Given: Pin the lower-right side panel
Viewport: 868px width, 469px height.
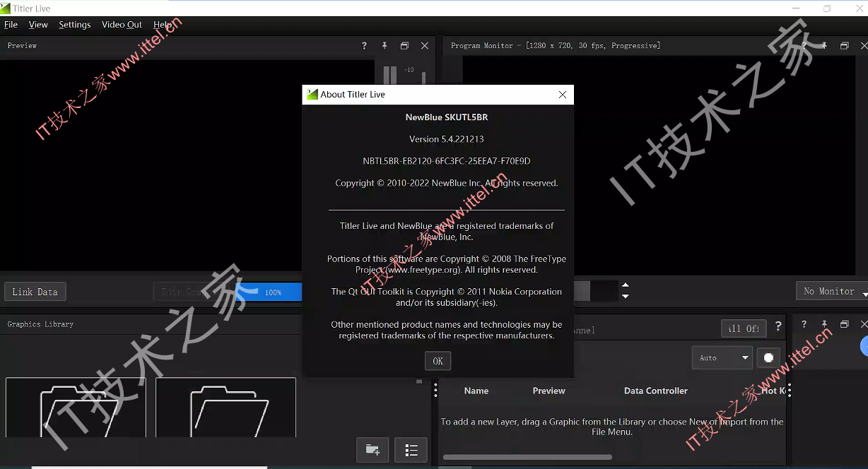Looking at the screenshot, I should click(824, 324).
